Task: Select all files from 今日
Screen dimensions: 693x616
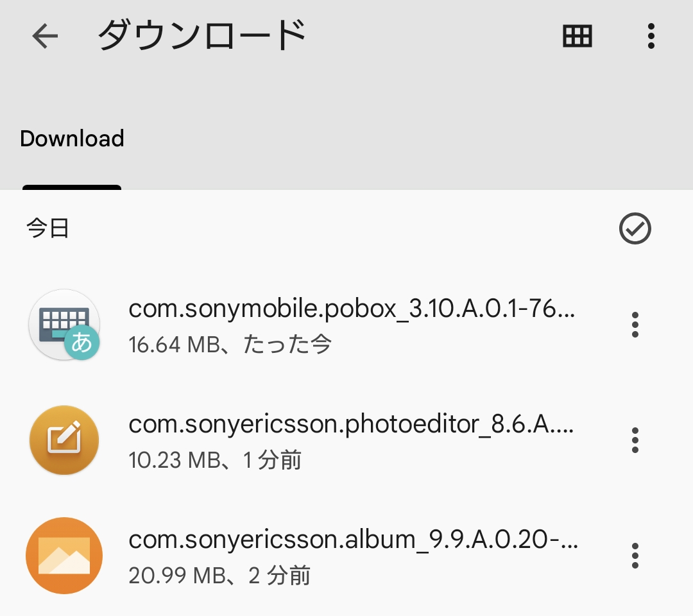Action: (635, 228)
